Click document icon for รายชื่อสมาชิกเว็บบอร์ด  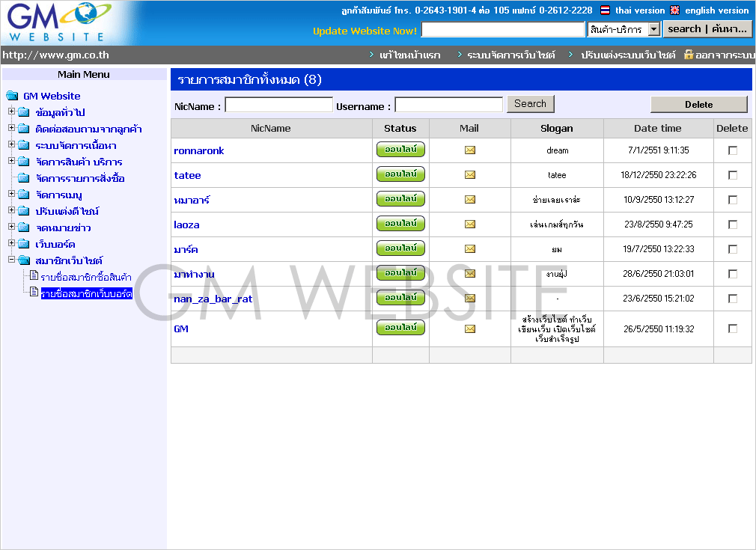click(34, 292)
